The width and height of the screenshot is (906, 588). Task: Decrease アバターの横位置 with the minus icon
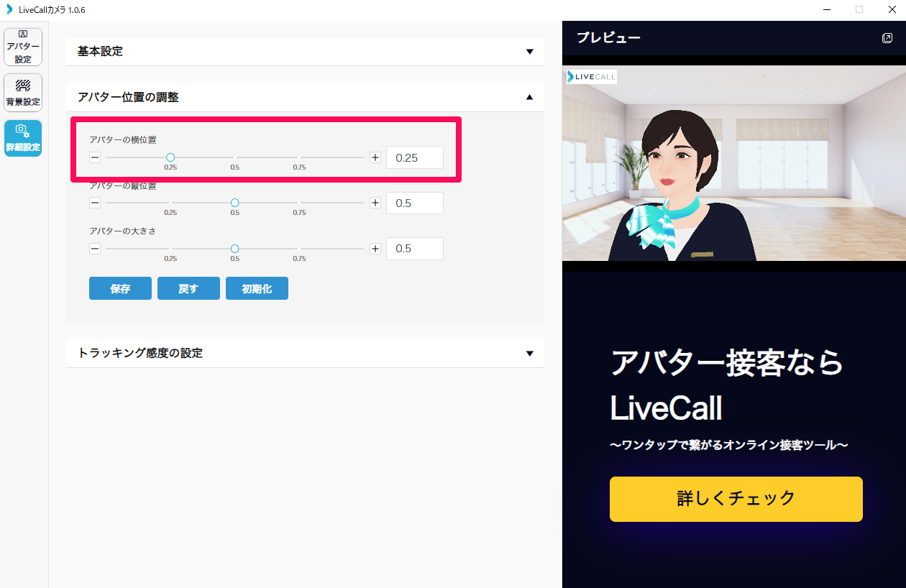click(x=95, y=157)
